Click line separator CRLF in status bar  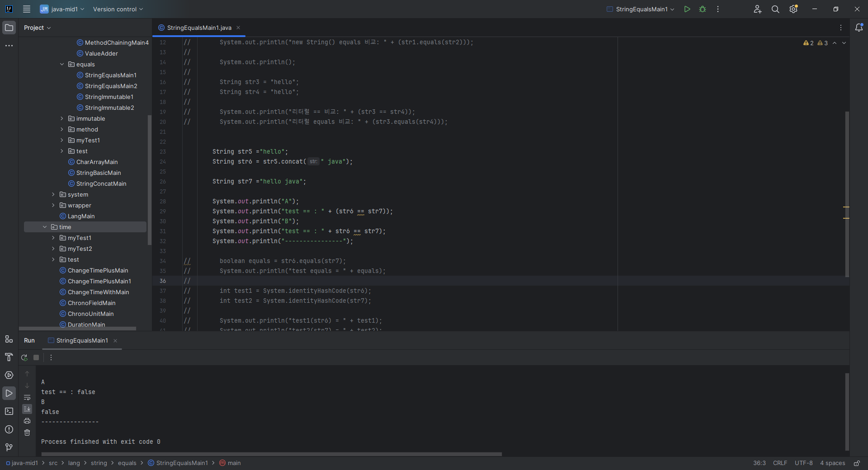click(x=780, y=463)
